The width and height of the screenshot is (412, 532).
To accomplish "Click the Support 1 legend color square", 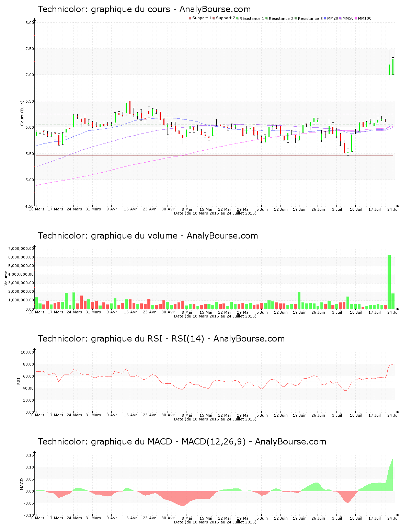I will point(190,18).
